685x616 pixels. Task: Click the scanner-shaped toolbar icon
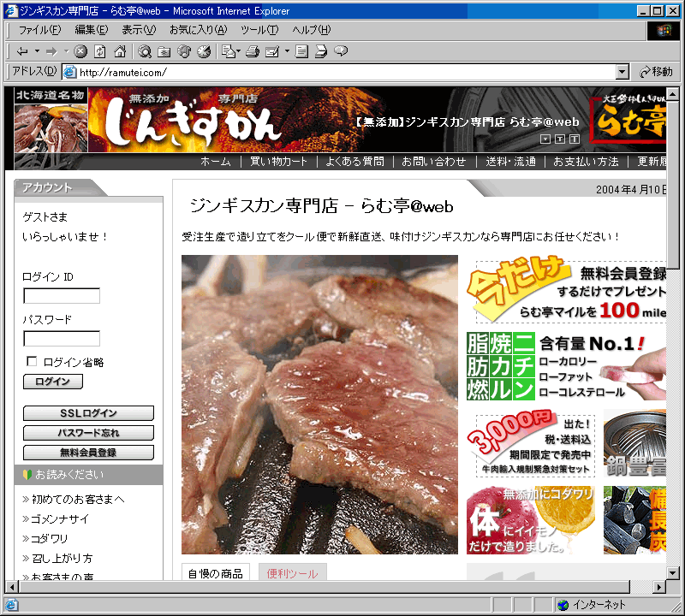pyautogui.click(x=321, y=51)
